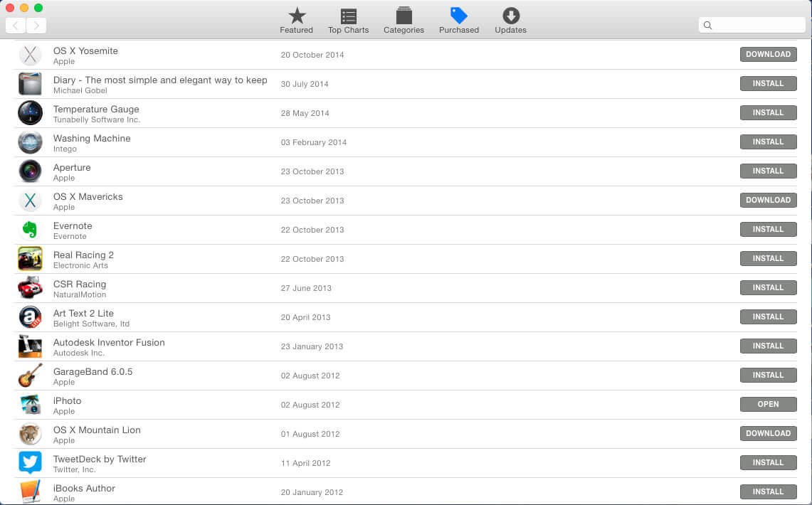The width and height of the screenshot is (812, 505).
Task: Select the Purchased tag tab
Action: pos(459,21)
